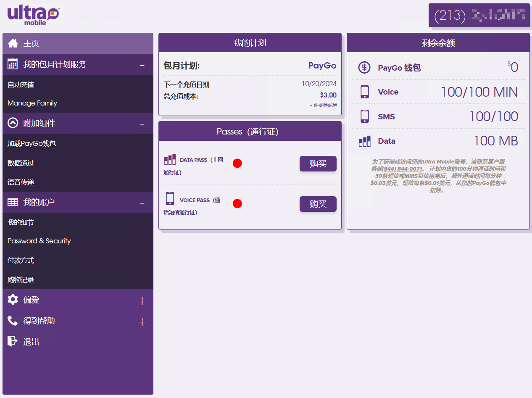
Task: Collapse the 附加组件 section
Action: click(142, 124)
